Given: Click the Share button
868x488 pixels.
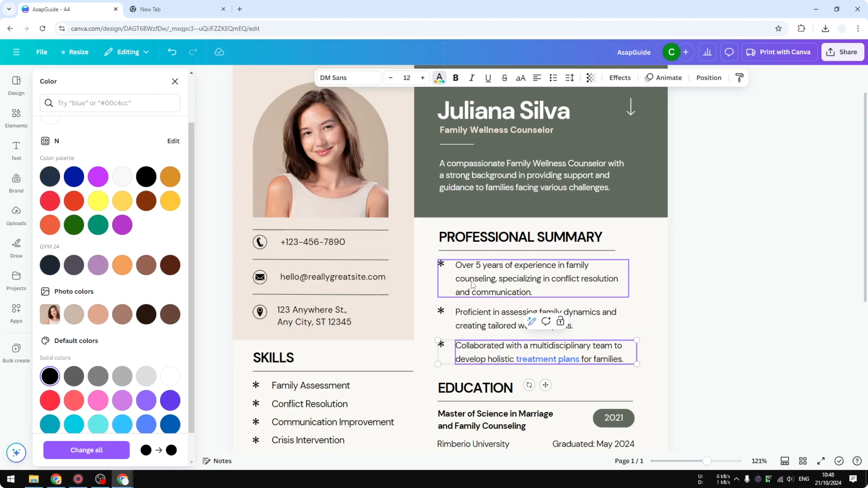Looking at the screenshot, I should (842, 52).
